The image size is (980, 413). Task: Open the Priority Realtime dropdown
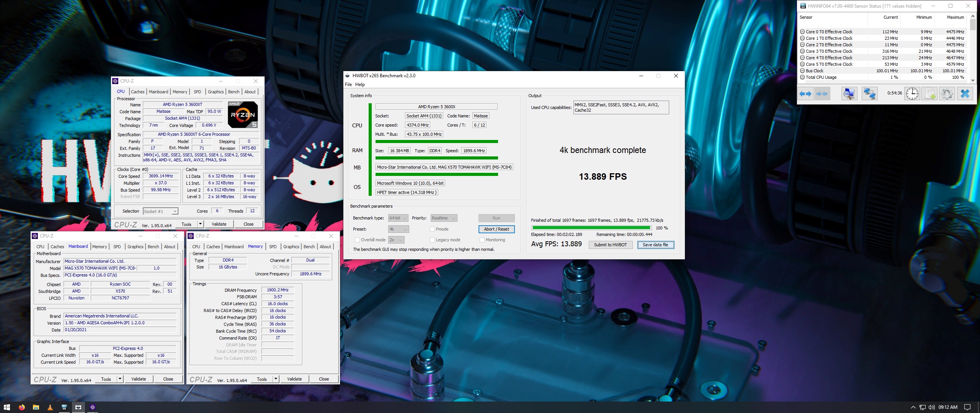pyautogui.click(x=444, y=218)
